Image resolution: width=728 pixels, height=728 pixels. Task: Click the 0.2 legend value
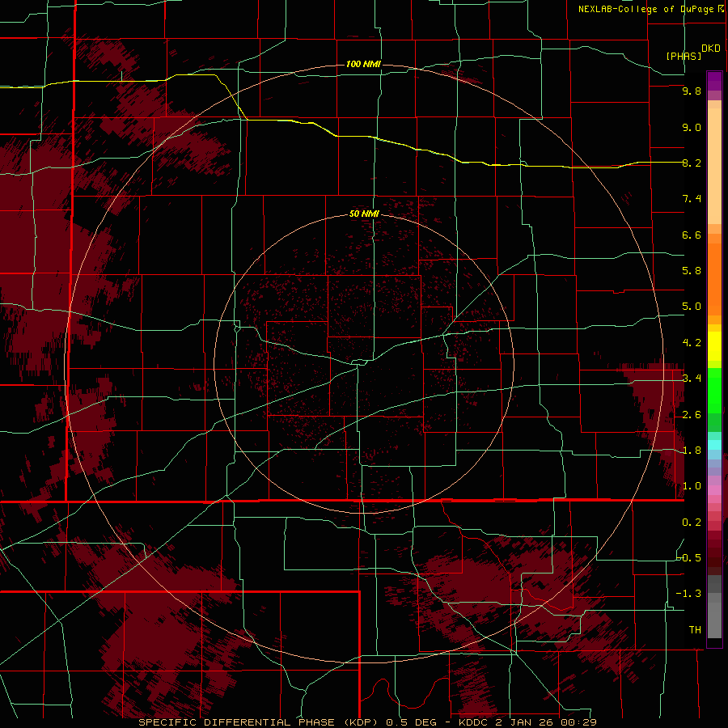(x=692, y=523)
